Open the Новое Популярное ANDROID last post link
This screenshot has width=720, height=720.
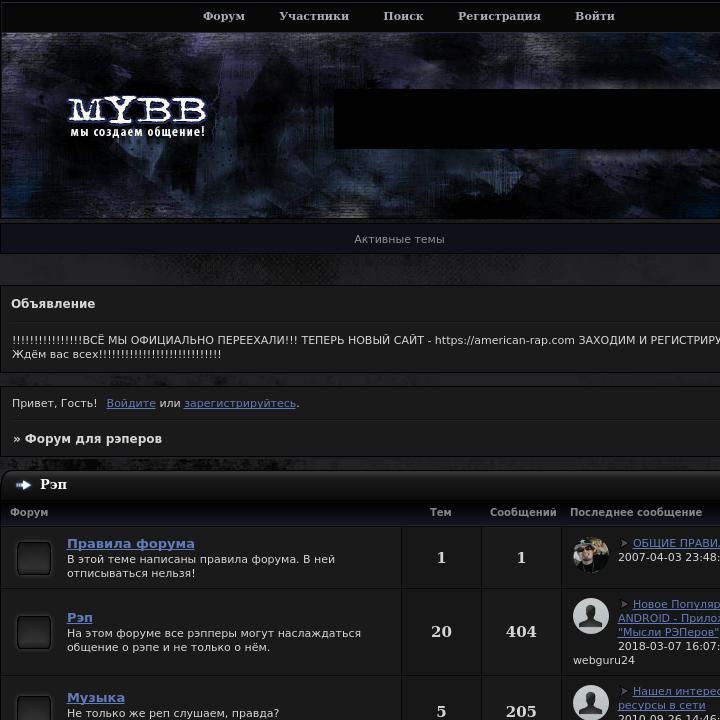pyautogui.click(x=669, y=618)
